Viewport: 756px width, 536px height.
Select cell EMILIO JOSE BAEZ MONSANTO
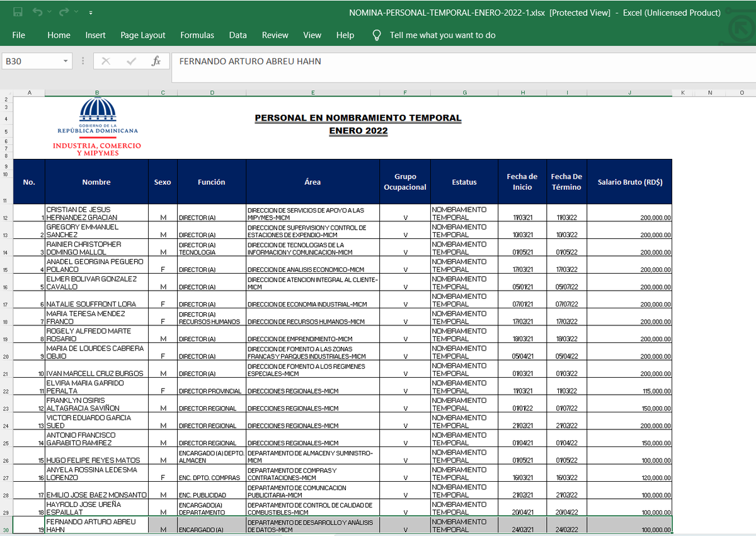[x=96, y=491]
